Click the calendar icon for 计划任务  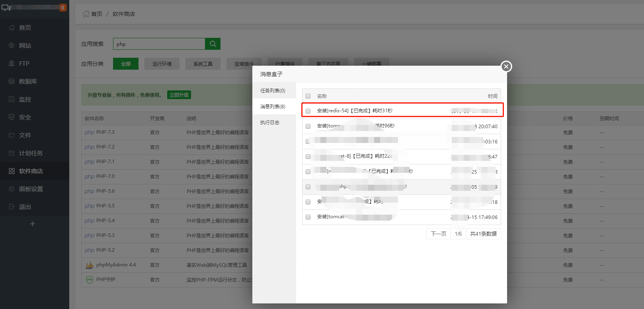pos(12,153)
